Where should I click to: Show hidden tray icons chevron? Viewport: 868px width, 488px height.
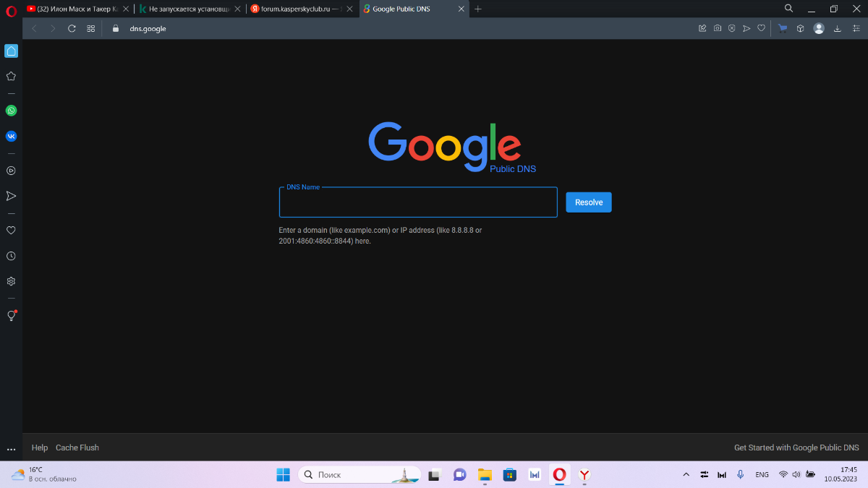pos(686,474)
